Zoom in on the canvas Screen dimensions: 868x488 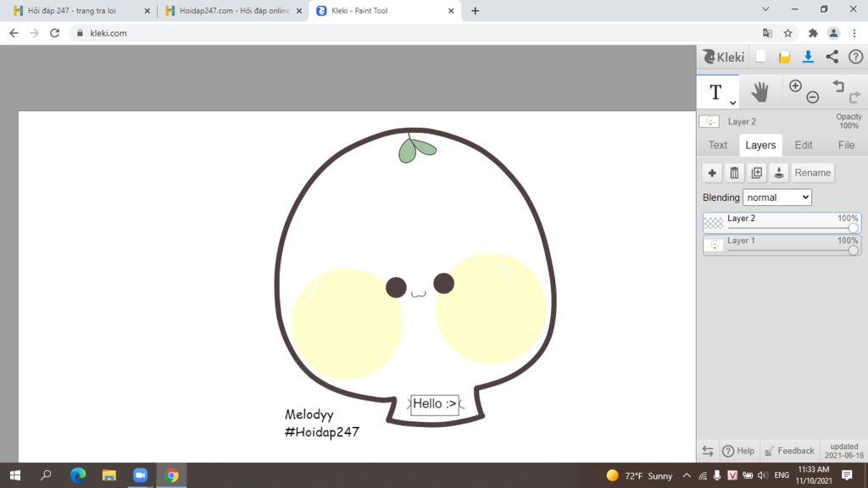795,86
